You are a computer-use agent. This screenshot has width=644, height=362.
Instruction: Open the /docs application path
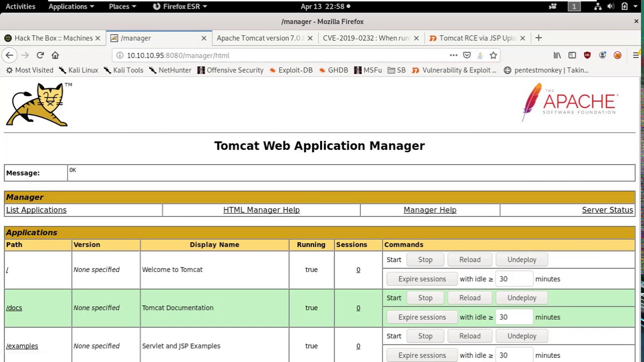(14, 308)
